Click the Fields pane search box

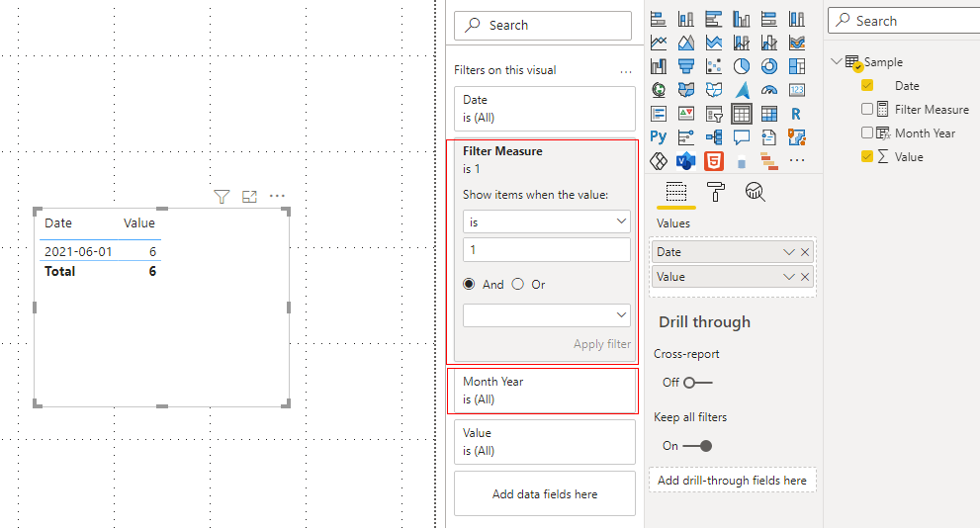pos(904,21)
